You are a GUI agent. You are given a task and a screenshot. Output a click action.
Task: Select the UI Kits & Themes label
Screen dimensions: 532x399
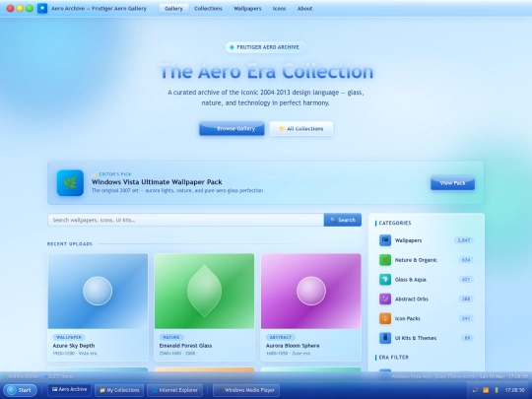tap(416, 338)
